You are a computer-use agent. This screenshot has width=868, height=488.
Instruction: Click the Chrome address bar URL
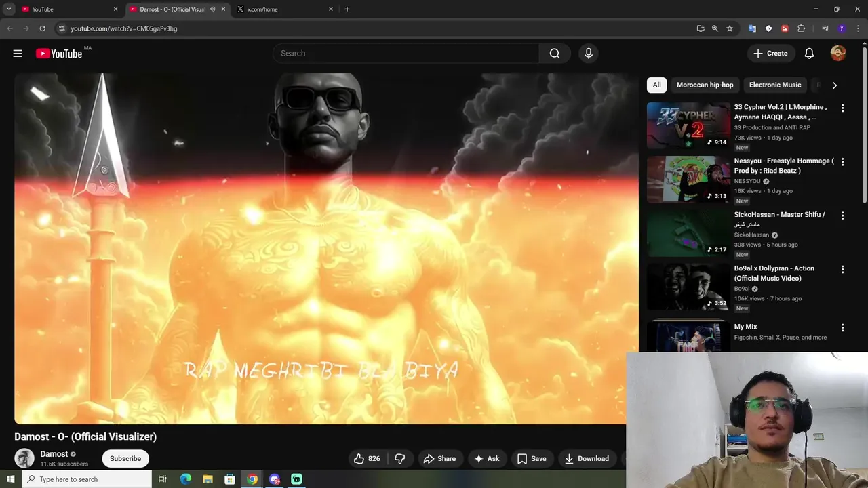pos(124,28)
